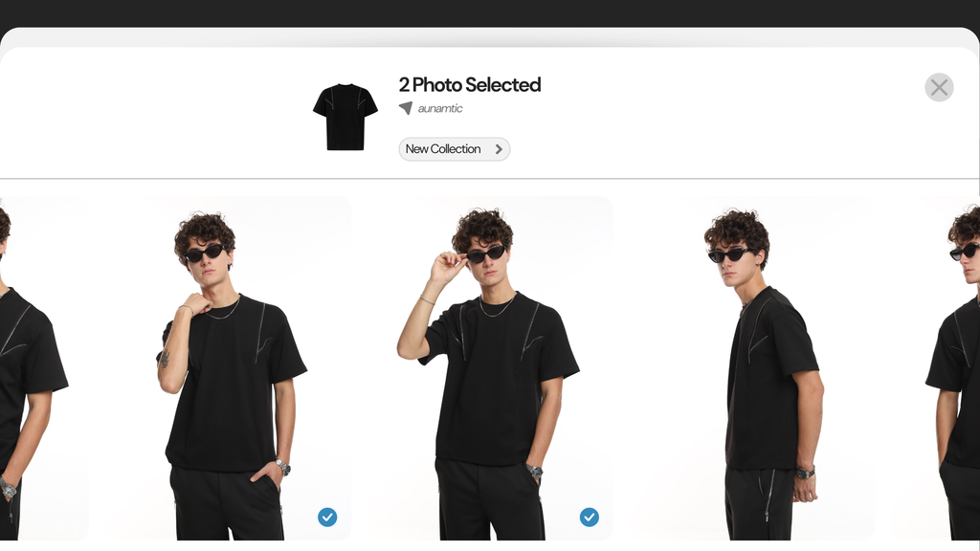980x551 pixels.
Task: Uncheck blue checkmark on adjusting-sunglasses photo
Action: pos(589,517)
